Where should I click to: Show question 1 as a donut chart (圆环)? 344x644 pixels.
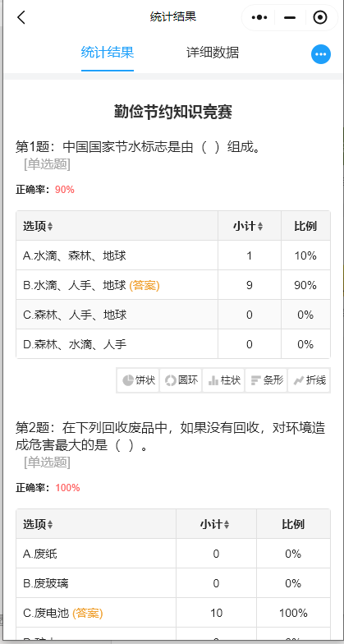(181, 380)
